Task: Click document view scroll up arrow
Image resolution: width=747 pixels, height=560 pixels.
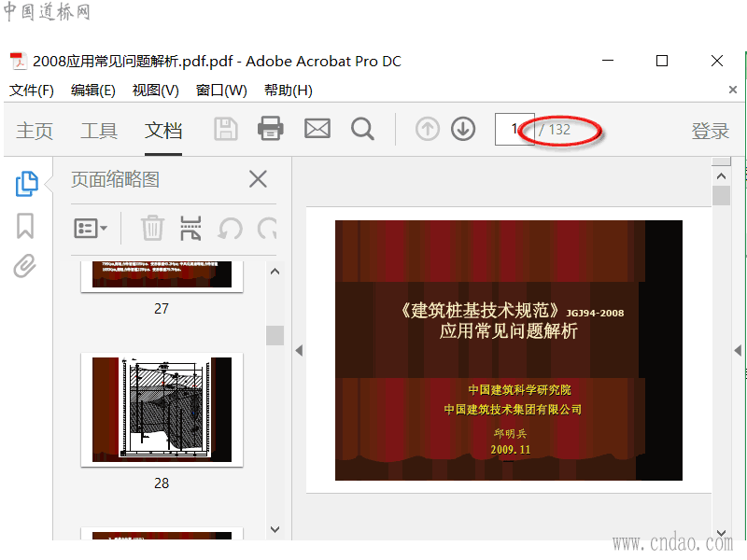Action: pyautogui.click(x=721, y=176)
